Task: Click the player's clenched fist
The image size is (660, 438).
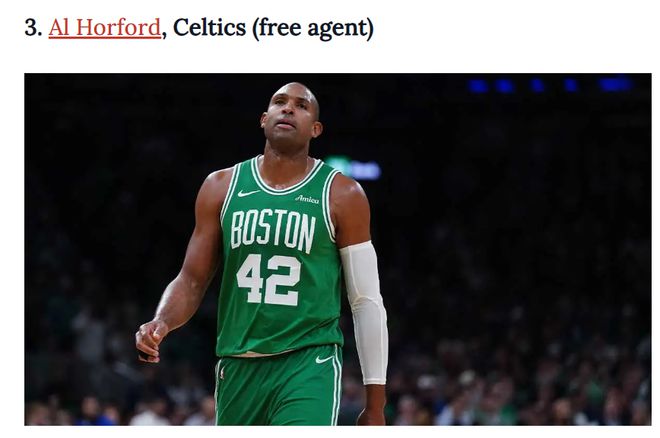Action: point(151,340)
